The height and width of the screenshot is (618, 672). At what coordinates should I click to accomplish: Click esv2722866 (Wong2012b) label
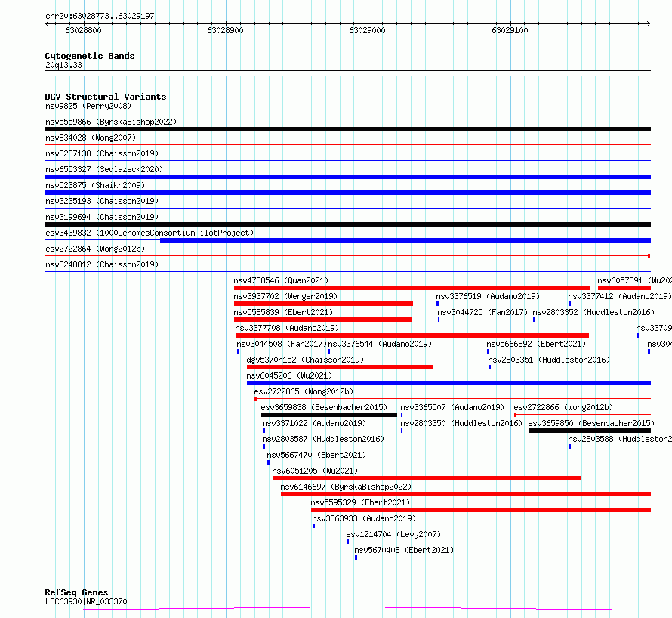click(563, 407)
